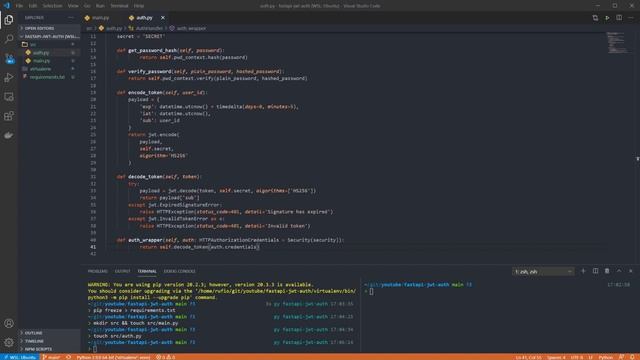Open the Run and Debug view
Viewport: 640px width, 360px height.
coord(9,78)
